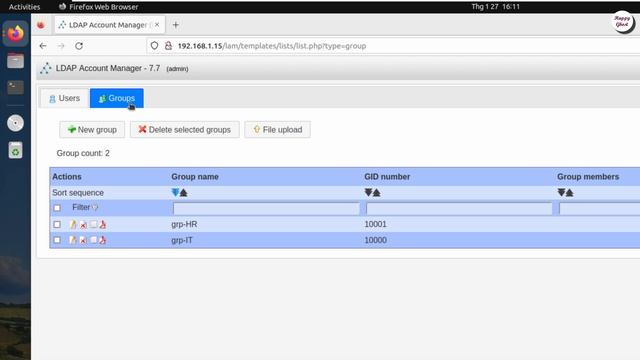This screenshot has height=360, width=640.
Task: Go forward with the browser forward arrow
Action: point(61,46)
